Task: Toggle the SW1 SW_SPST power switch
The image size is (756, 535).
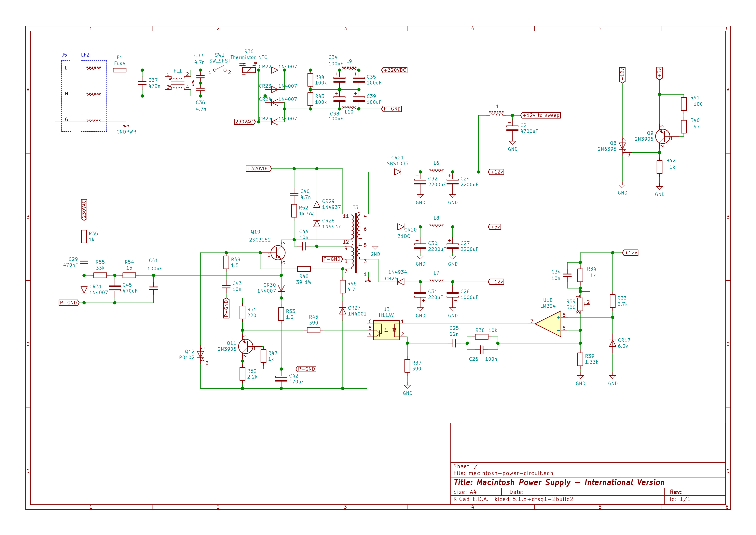Action: tap(219, 70)
